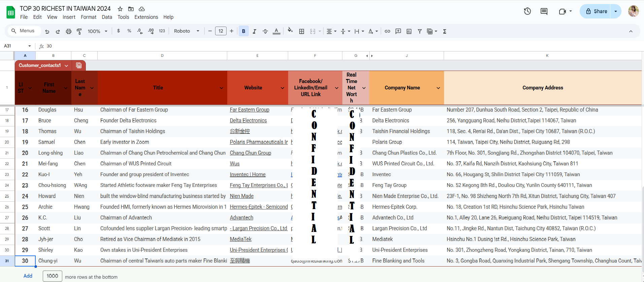Open the Delta Electronics website link
The image size is (644, 282).
coord(248,120)
